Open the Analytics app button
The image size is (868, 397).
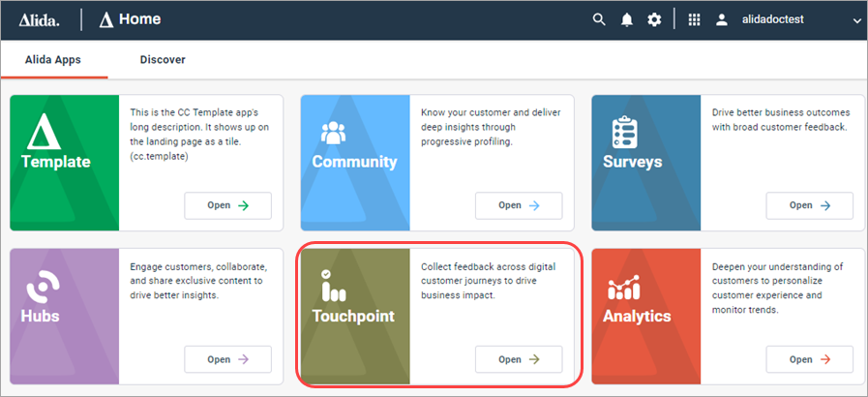(809, 359)
